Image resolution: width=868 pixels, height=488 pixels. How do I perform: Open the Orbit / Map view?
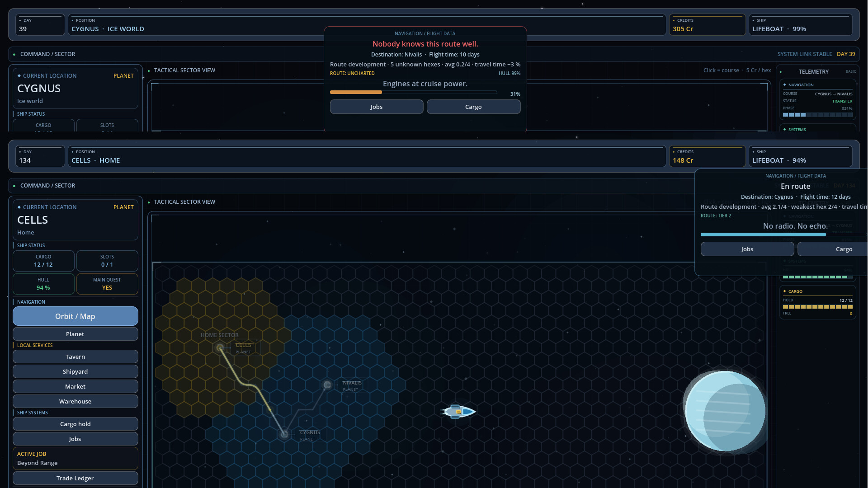tap(75, 316)
